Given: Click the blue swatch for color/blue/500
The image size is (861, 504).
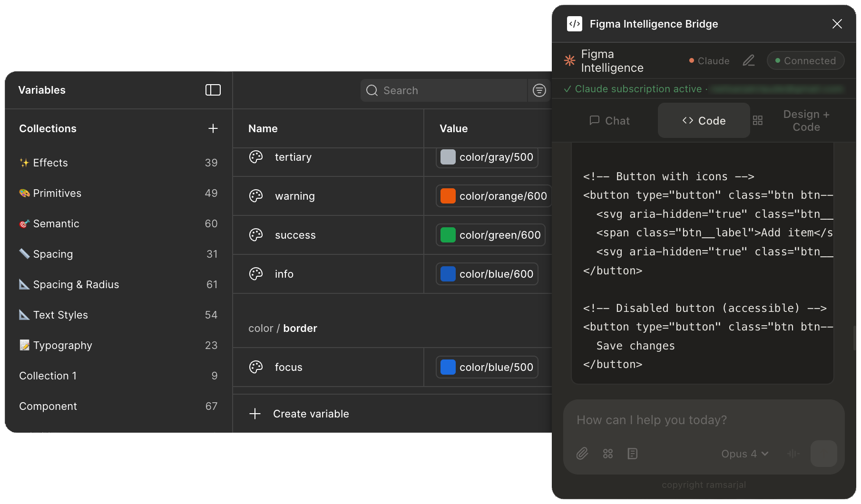Looking at the screenshot, I should [448, 367].
